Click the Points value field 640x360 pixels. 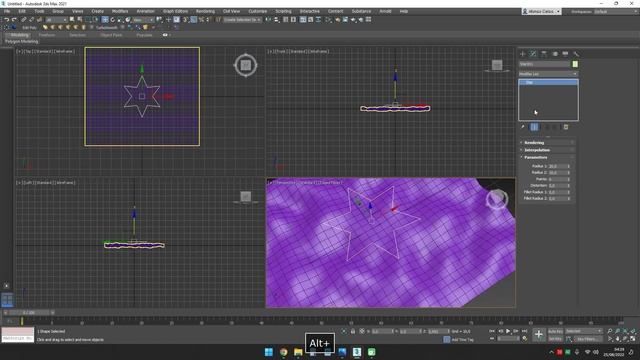tap(557, 179)
